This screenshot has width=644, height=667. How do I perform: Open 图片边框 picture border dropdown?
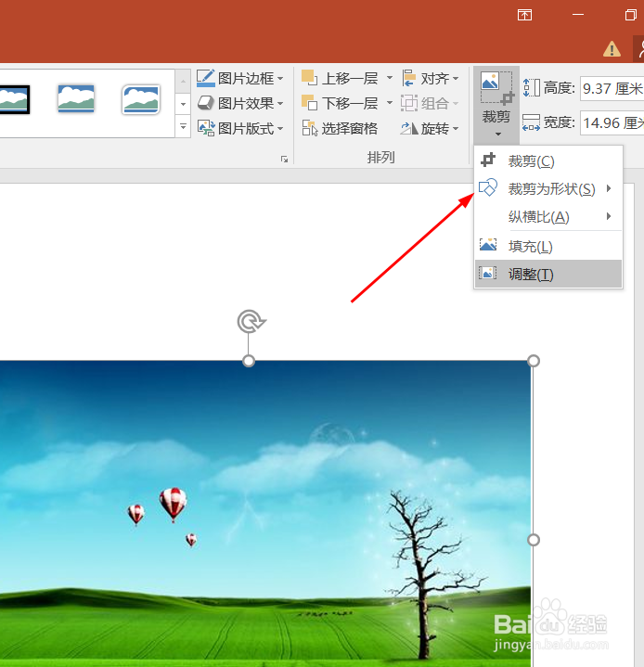(240, 78)
